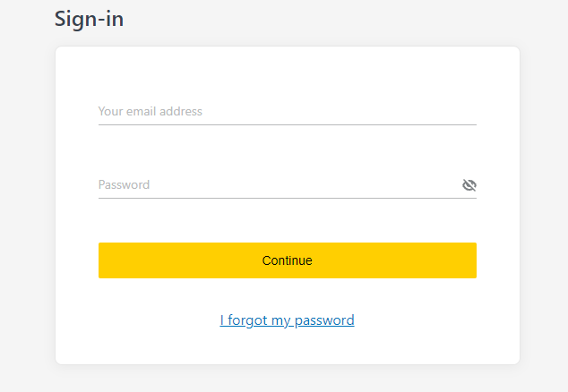Image resolution: width=568 pixels, height=392 pixels.
Task: Open the 'I forgot my password' link
Action: point(287,320)
